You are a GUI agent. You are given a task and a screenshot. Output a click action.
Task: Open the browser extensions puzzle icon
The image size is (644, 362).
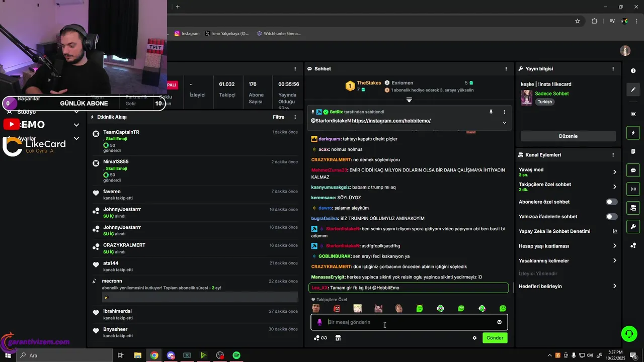pyautogui.click(x=595, y=21)
